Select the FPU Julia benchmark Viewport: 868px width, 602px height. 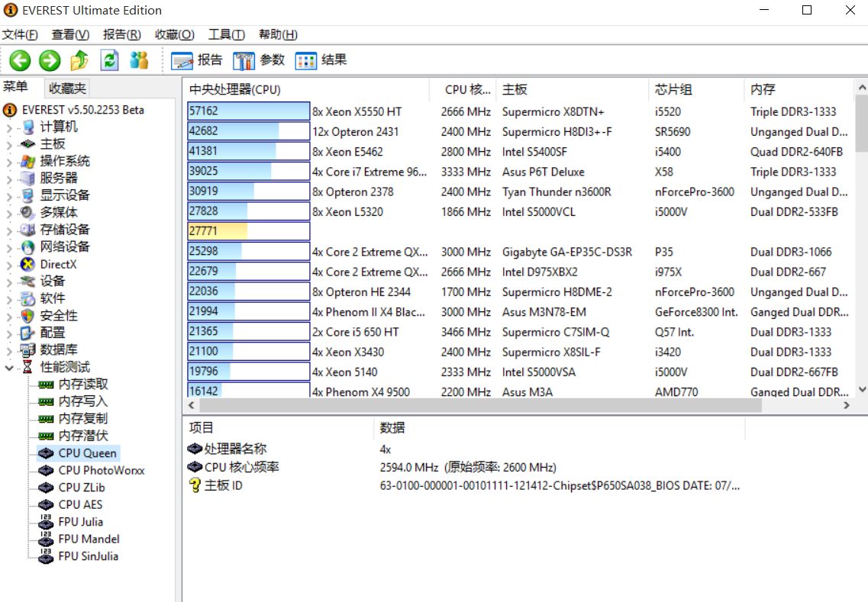(80, 522)
